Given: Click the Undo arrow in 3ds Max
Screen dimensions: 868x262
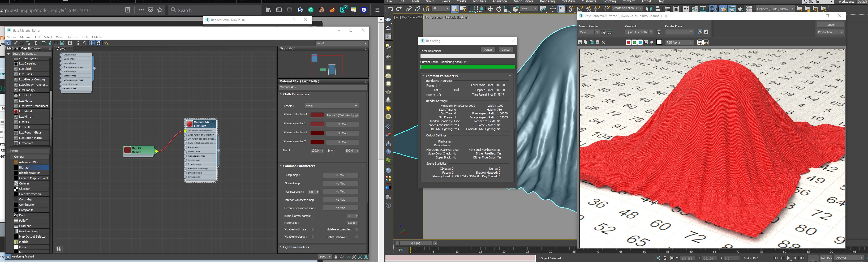Looking at the screenshot, I should tap(390, 9).
